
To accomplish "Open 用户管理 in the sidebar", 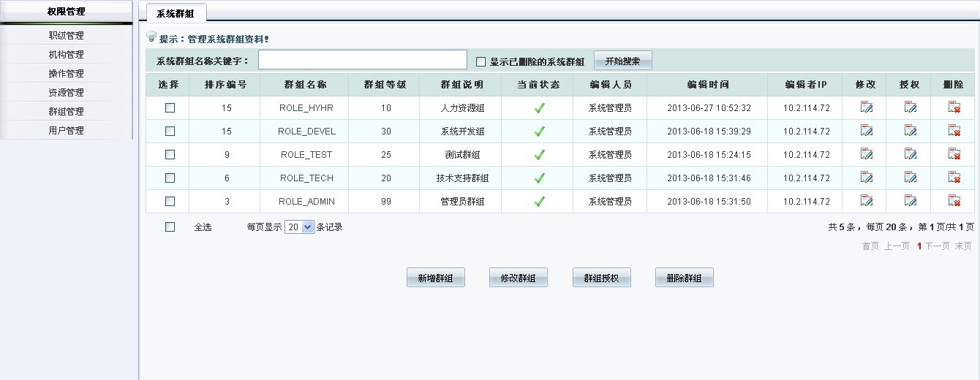I will 67,131.
